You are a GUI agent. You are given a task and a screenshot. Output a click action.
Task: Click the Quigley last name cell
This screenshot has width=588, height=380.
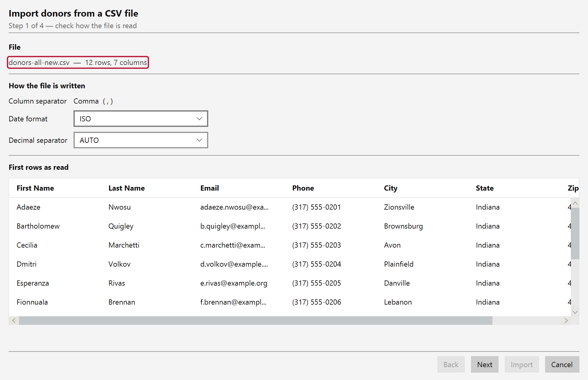pyautogui.click(x=121, y=226)
